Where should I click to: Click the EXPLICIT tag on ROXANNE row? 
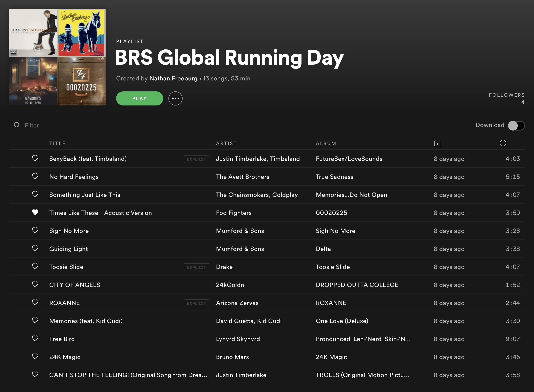[x=196, y=303]
